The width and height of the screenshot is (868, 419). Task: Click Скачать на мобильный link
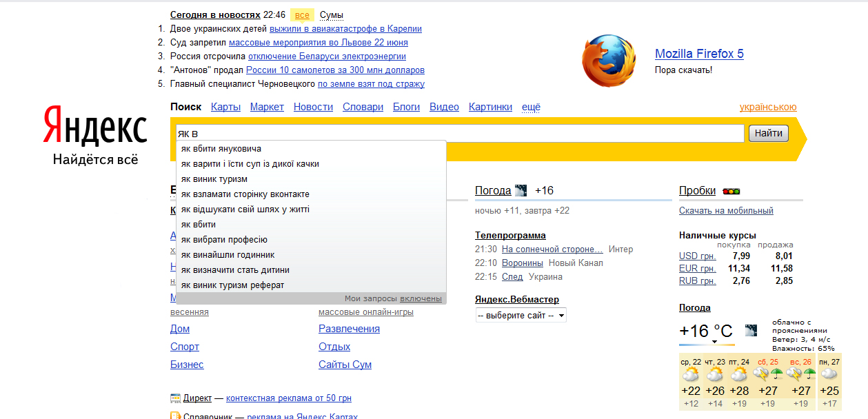[x=726, y=211]
